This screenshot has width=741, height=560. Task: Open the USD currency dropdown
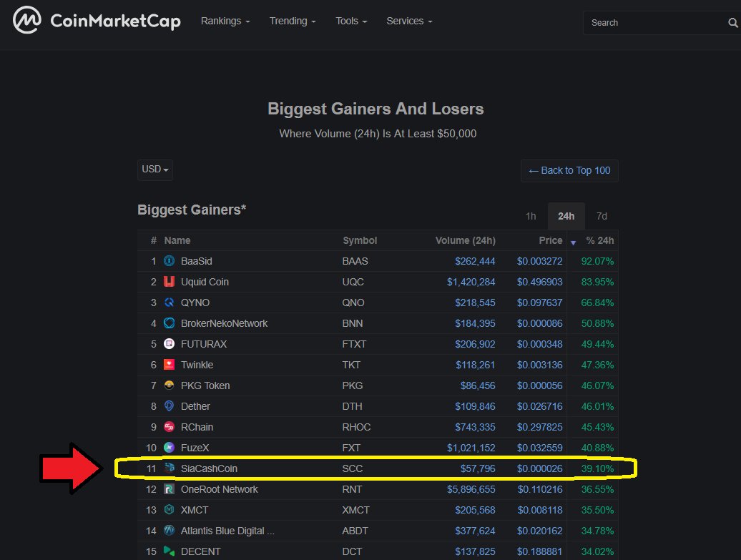tap(154, 170)
